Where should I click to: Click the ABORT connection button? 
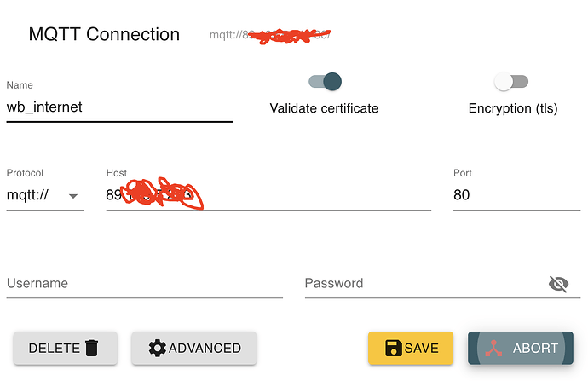coord(520,348)
